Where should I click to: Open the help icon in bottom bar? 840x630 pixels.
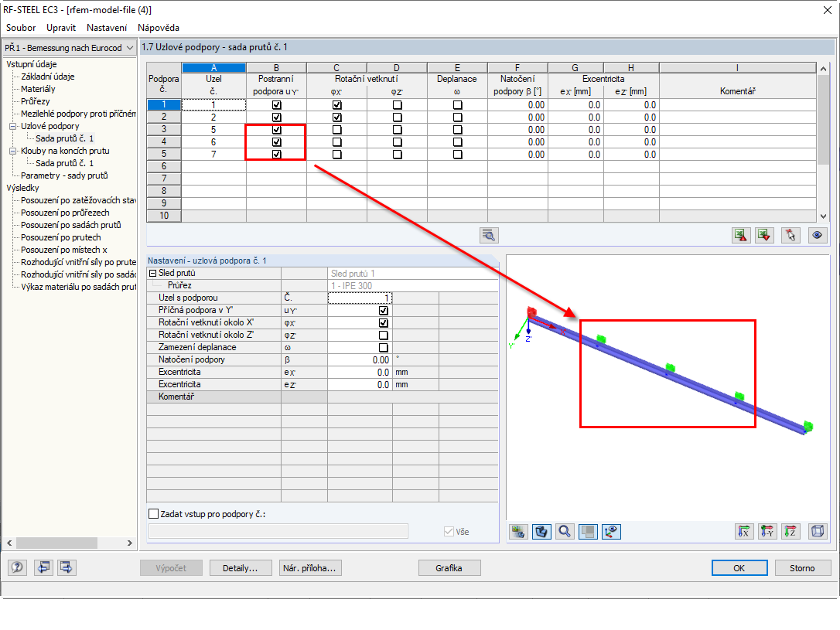coord(17,567)
